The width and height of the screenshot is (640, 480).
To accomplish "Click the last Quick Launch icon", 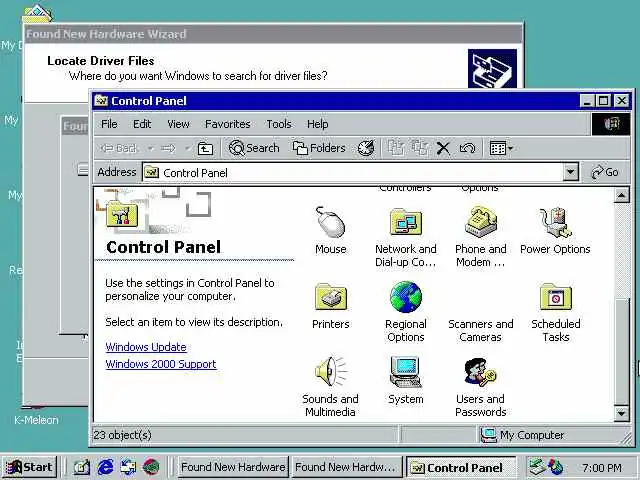I will pyautogui.click(x=151, y=467).
